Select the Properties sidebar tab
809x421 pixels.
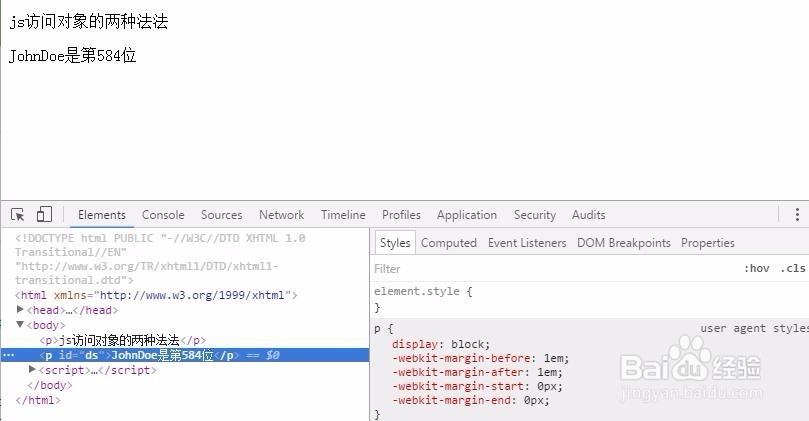(707, 243)
